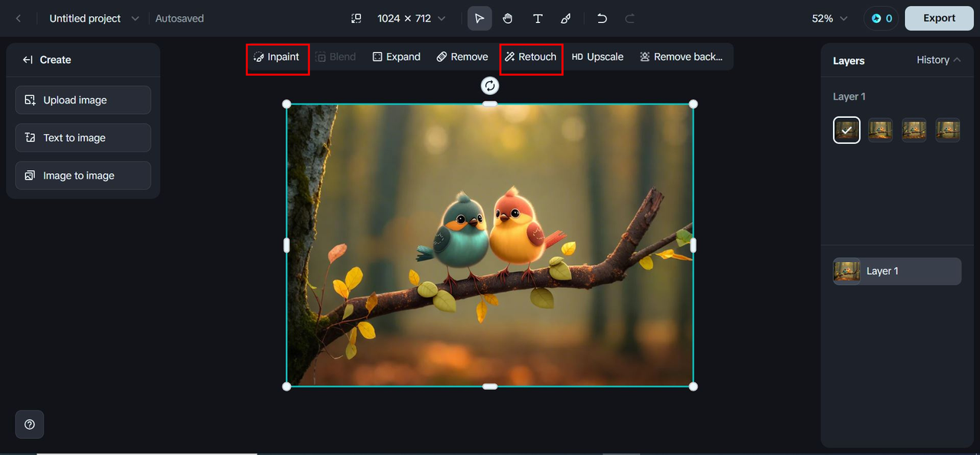Switch to the Layers tab
Viewport: 980px width, 455px height.
[848, 61]
